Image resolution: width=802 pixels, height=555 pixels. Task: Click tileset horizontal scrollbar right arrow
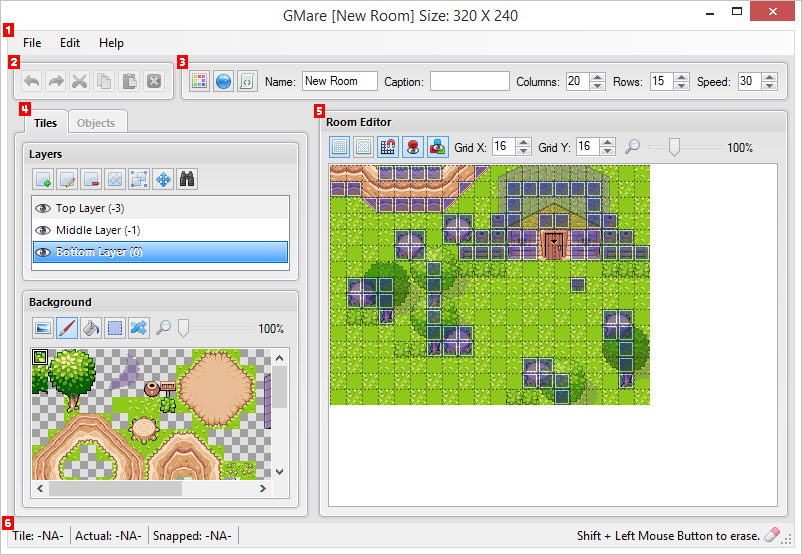tap(262, 489)
